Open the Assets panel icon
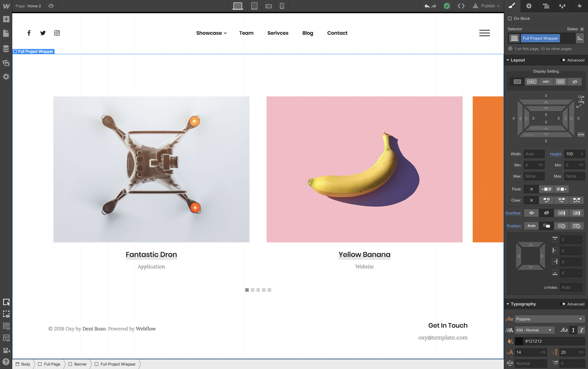588x369 pixels. (x=6, y=63)
